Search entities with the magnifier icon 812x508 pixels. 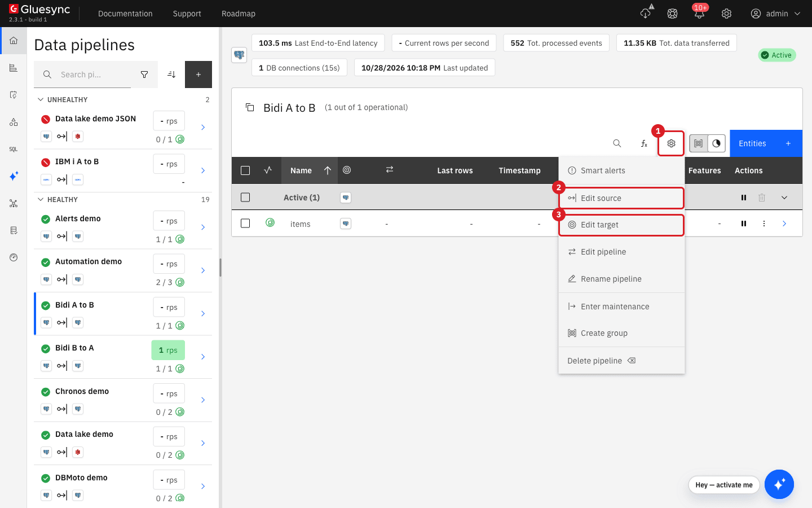(617, 143)
